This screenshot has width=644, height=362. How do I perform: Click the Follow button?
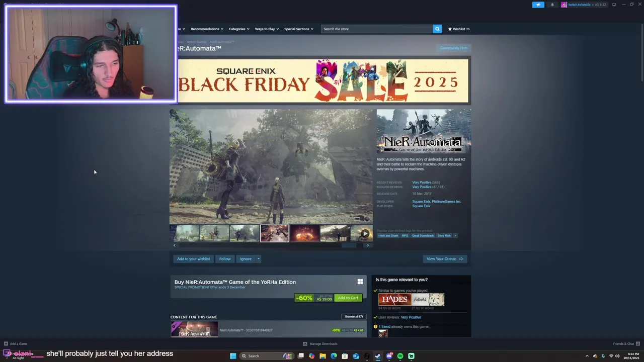click(225, 259)
